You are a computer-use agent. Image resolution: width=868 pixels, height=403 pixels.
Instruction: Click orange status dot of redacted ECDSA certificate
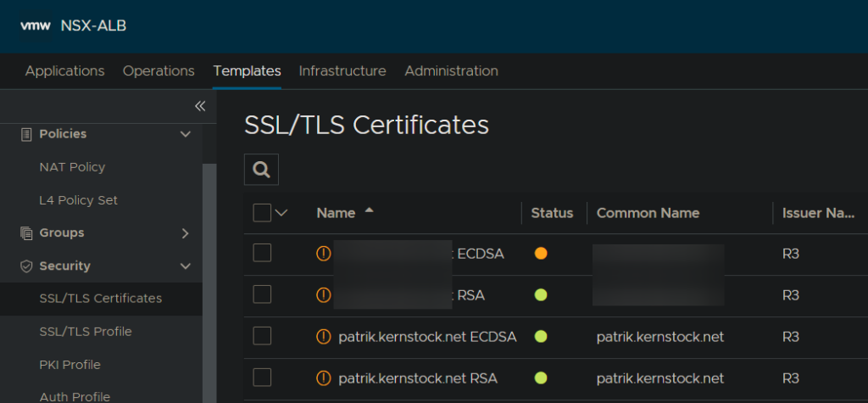pos(541,254)
